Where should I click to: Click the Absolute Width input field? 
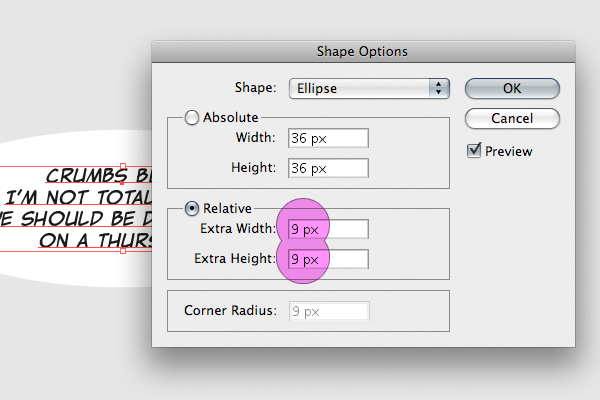pos(328,138)
